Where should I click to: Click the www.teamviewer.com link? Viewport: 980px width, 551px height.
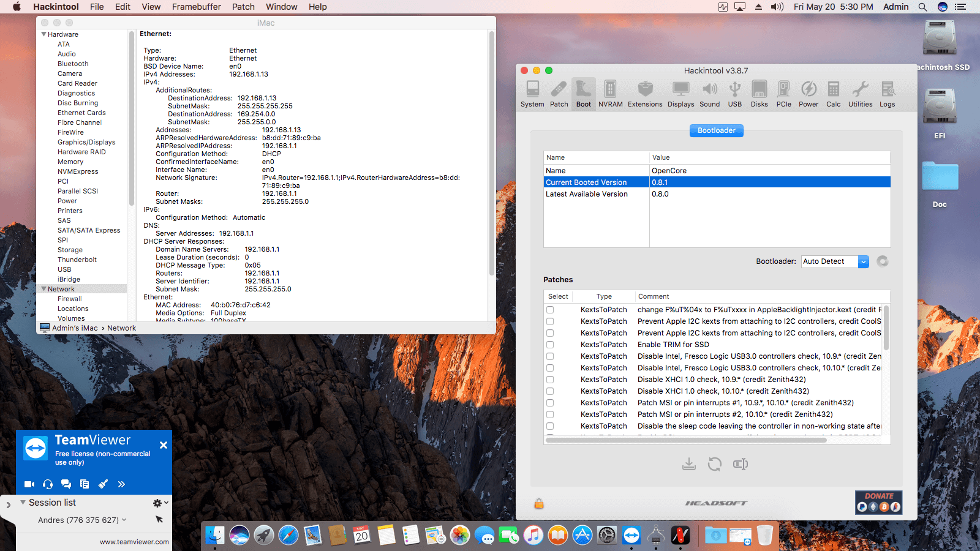tap(134, 541)
